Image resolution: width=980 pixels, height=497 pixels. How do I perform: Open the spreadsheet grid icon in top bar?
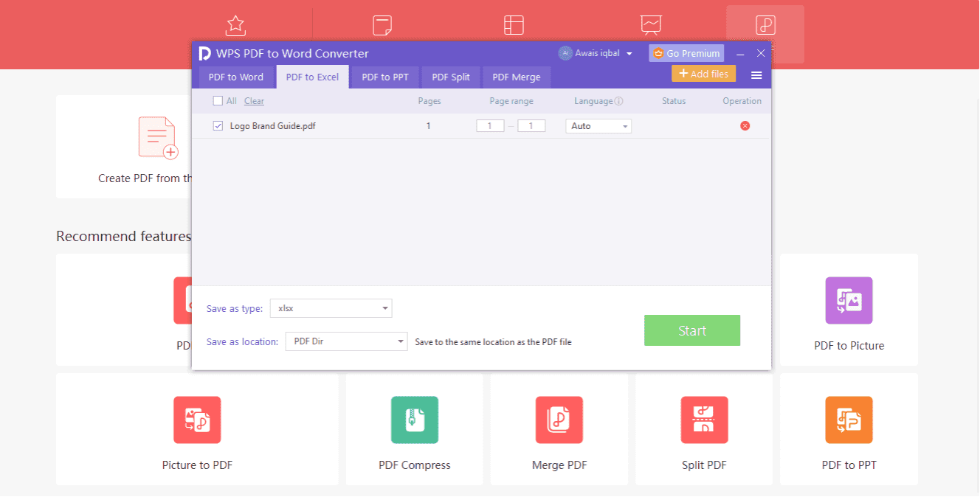(514, 25)
